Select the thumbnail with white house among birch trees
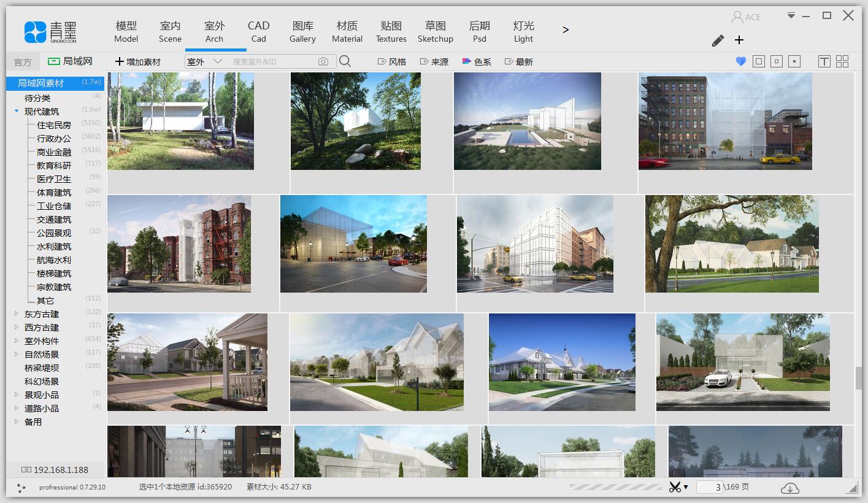 pyautogui.click(x=180, y=121)
